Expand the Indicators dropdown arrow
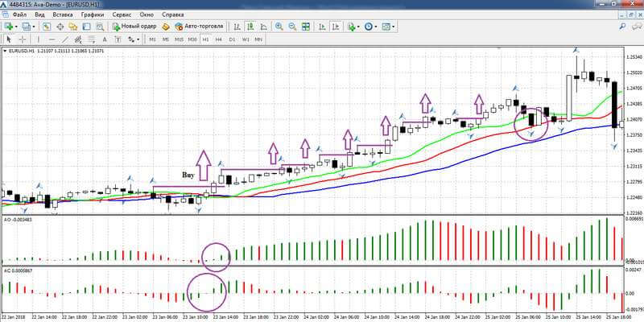The height and width of the screenshot is (322, 644). tap(358, 27)
